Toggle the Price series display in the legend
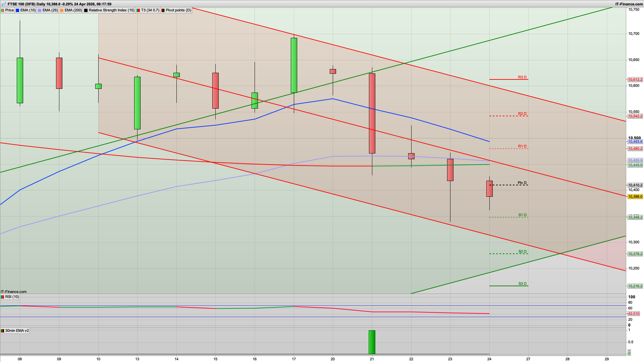Image resolution: width=644 pixels, height=362 pixels. [9, 10]
